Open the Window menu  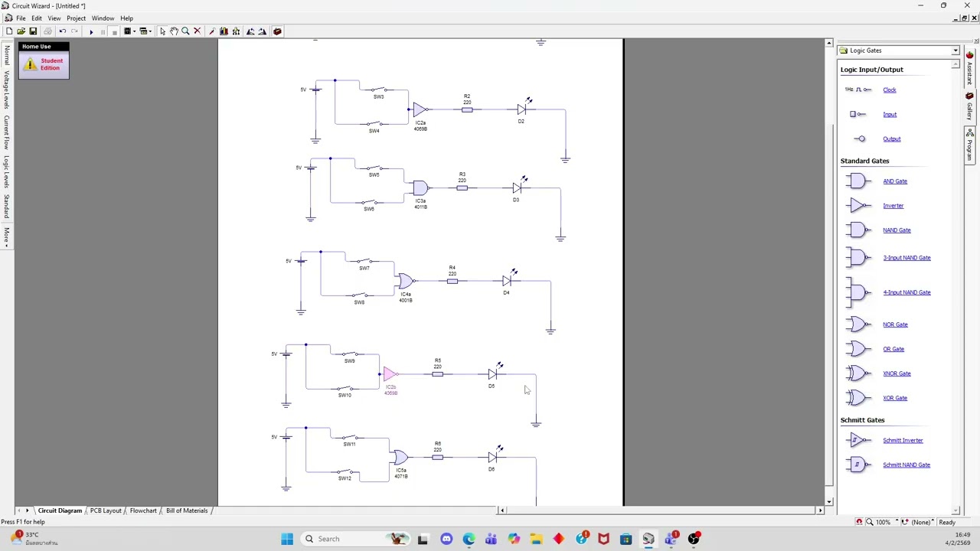click(103, 18)
